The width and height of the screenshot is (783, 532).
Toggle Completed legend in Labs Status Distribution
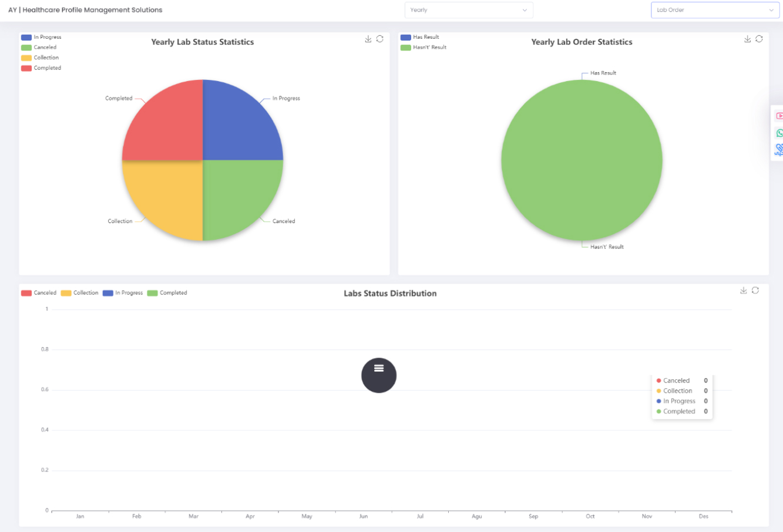click(167, 293)
